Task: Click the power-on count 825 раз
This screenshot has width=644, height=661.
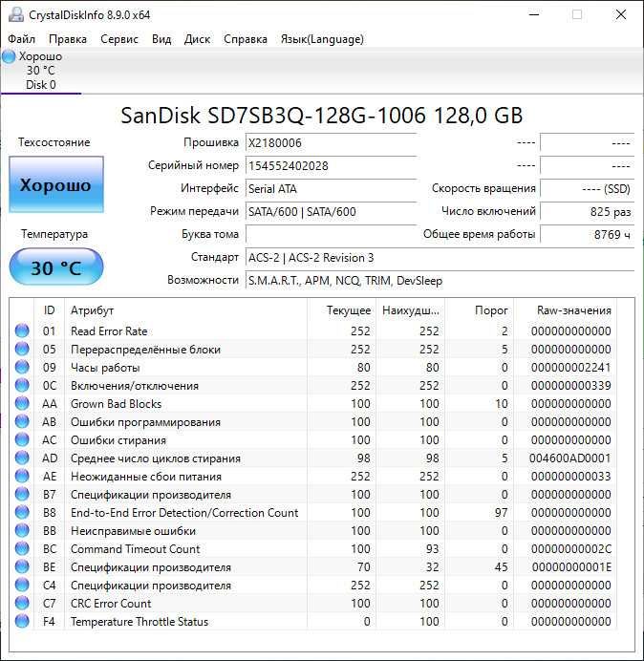Action: pos(587,212)
